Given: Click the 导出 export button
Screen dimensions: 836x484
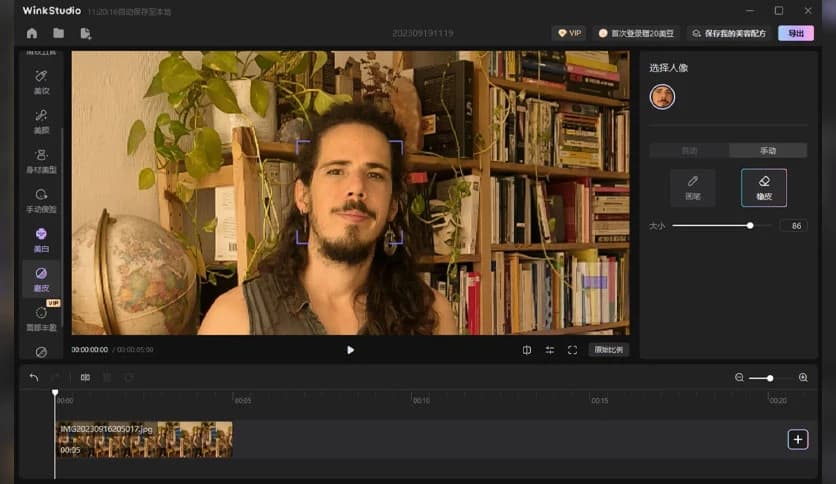Looking at the screenshot, I should [x=795, y=33].
